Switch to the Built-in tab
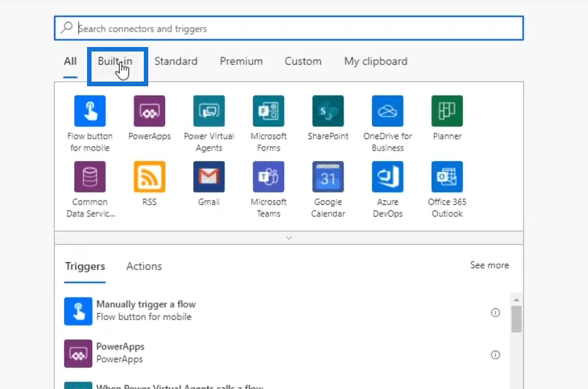 115,61
